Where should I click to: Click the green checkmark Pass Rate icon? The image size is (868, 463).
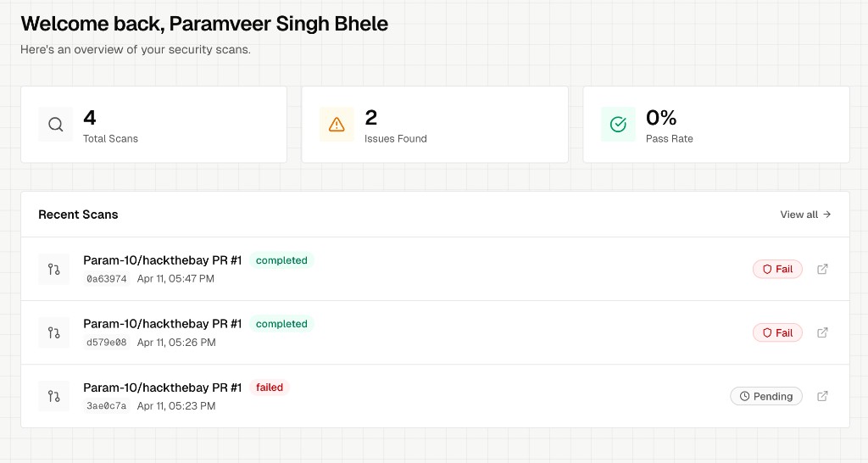click(x=618, y=124)
